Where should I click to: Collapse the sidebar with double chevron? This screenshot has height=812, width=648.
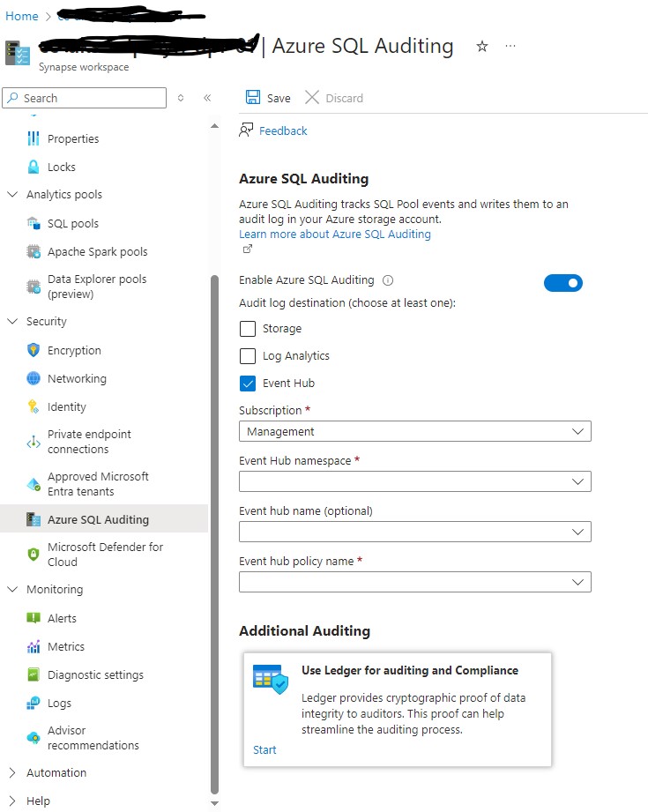(207, 98)
